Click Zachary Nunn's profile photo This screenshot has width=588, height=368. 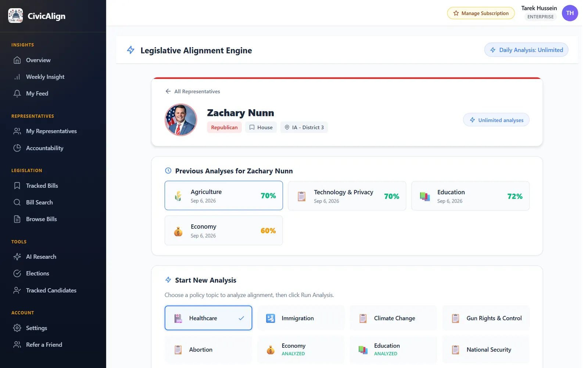point(181,120)
